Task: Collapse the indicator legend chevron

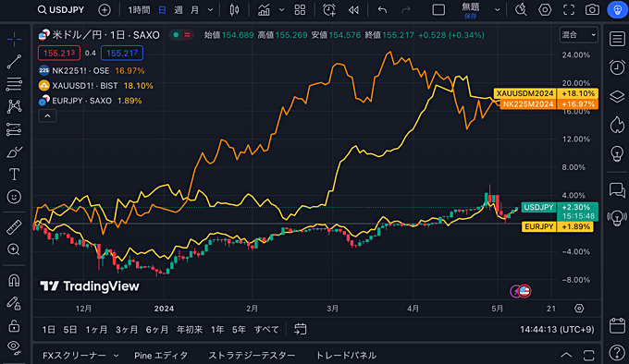Action: tap(47, 116)
